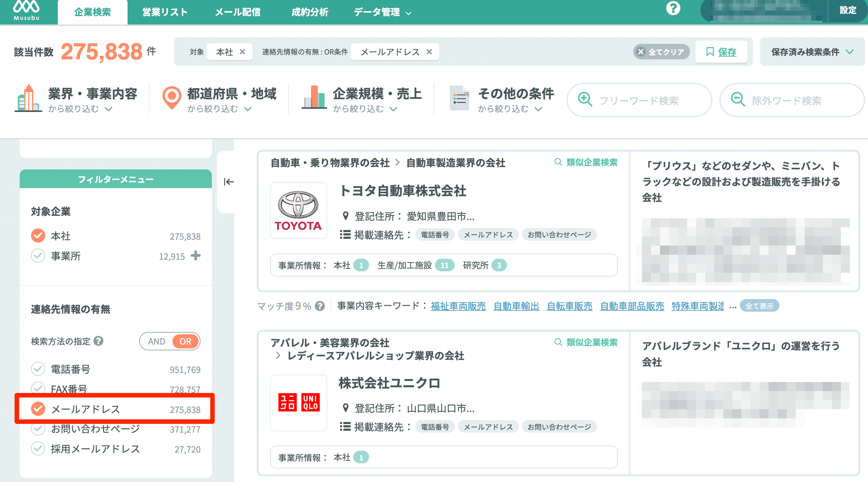Open 成約分析 tab

coord(310,13)
